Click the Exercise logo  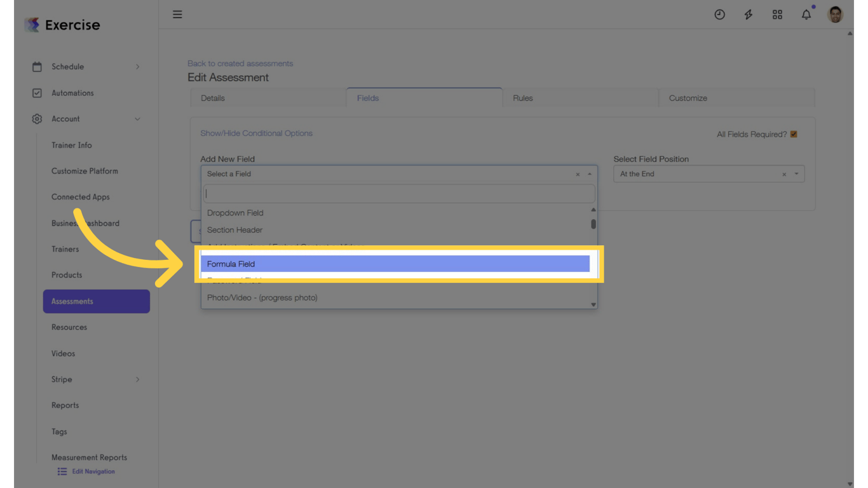[62, 25]
